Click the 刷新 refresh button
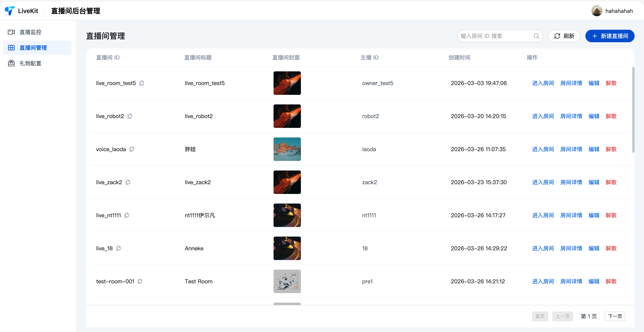Viewport: 644px width, 332px height. click(564, 36)
